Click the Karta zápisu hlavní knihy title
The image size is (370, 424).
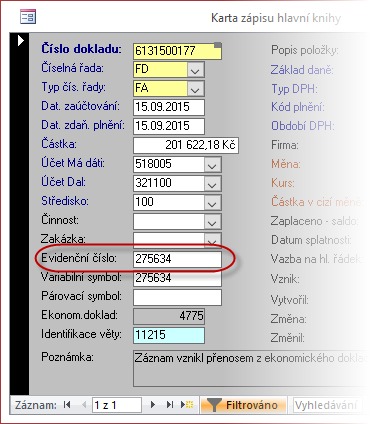(x=276, y=18)
